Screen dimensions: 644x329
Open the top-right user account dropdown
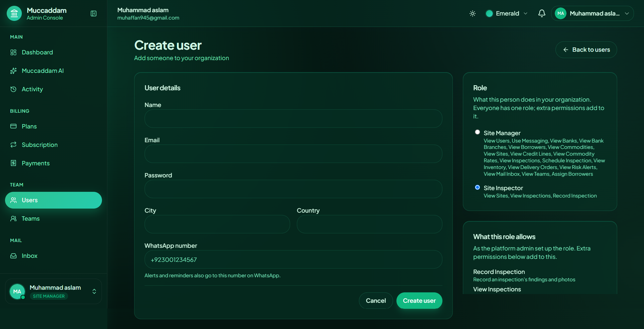tap(592, 14)
